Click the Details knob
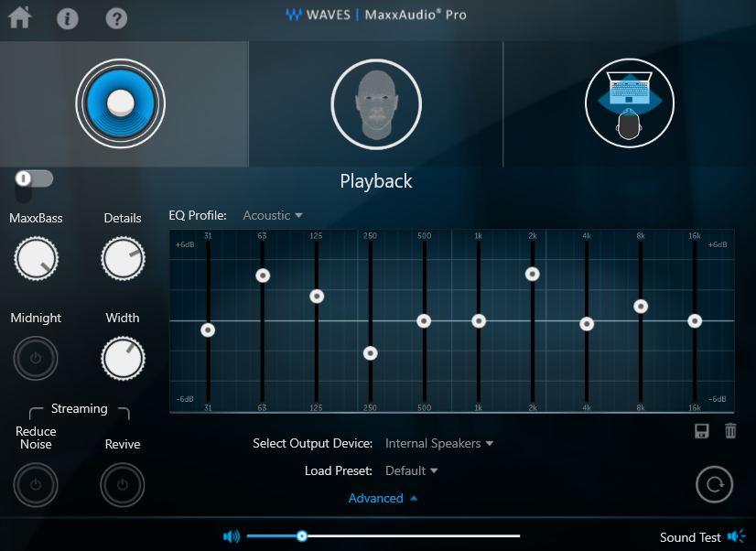 pyautogui.click(x=123, y=258)
